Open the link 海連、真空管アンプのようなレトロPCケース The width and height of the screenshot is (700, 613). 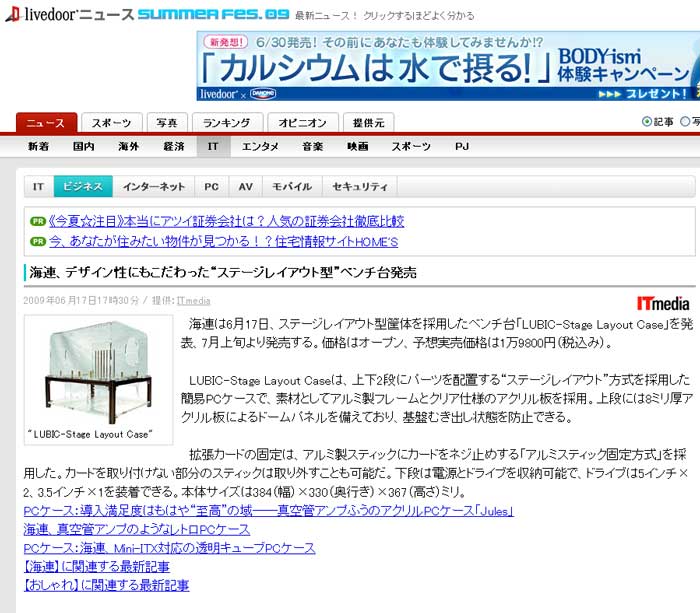[x=137, y=530]
